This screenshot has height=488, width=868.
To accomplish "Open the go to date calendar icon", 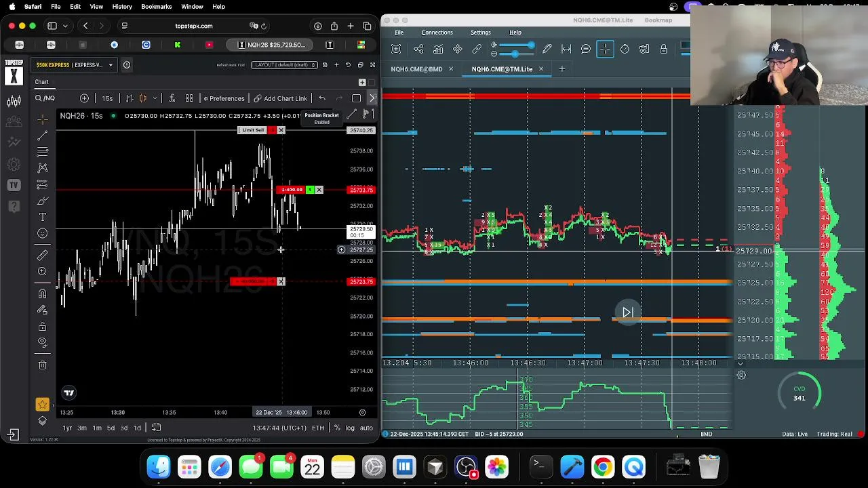I will [x=156, y=428].
